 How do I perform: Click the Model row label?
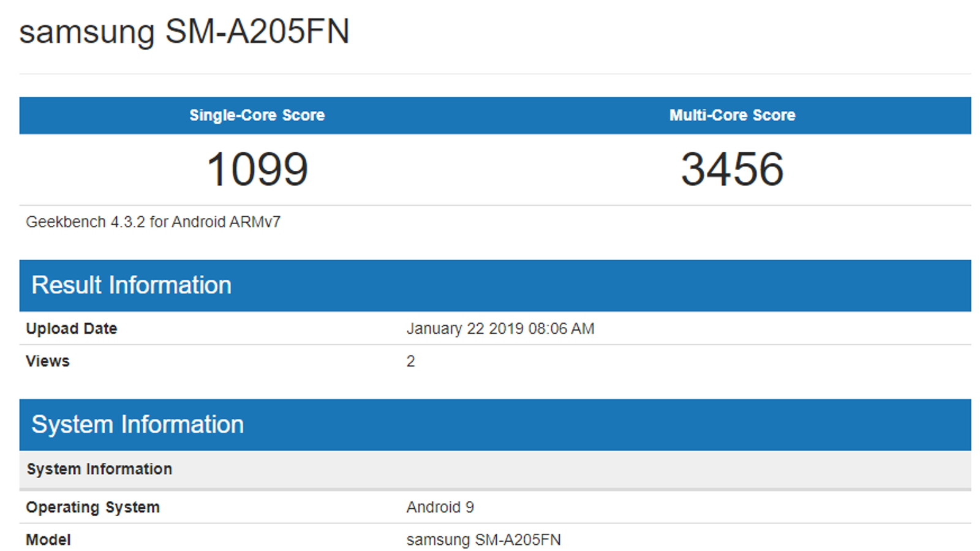48,540
